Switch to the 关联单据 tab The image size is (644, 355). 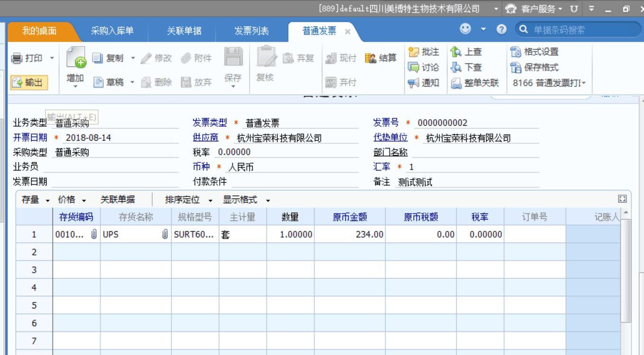pos(184,31)
